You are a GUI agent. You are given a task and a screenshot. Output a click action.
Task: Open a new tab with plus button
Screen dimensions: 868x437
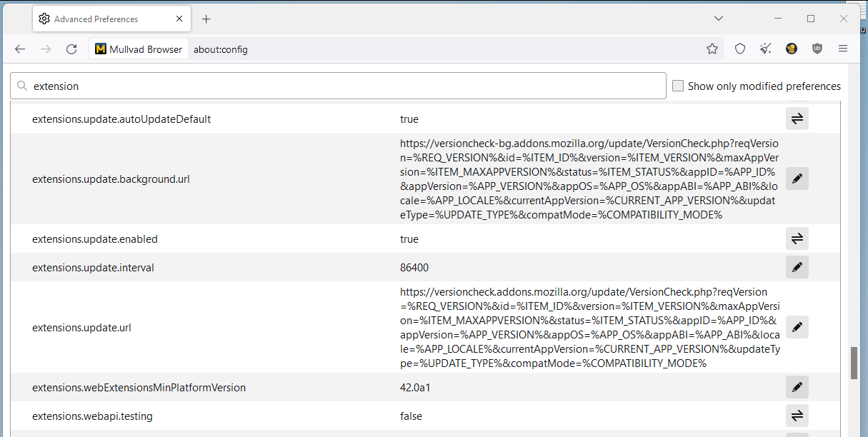coord(206,19)
